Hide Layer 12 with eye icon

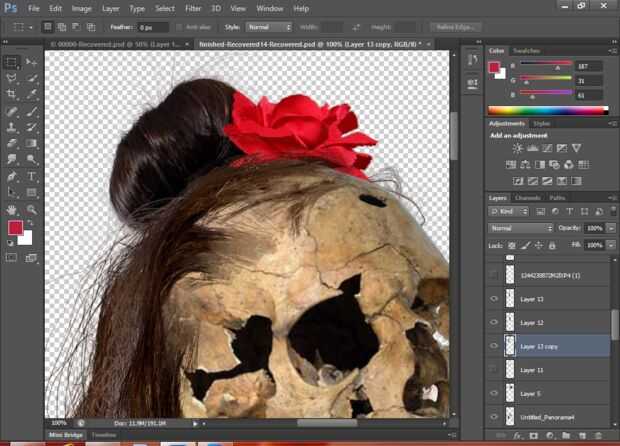click(x=494, y=322)
